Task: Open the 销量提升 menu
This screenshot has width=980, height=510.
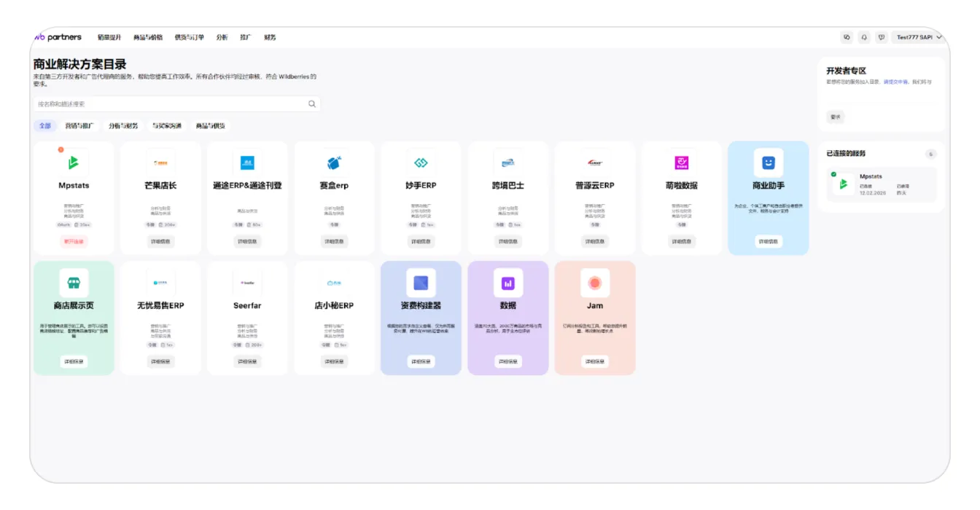Action: point(109,37)
